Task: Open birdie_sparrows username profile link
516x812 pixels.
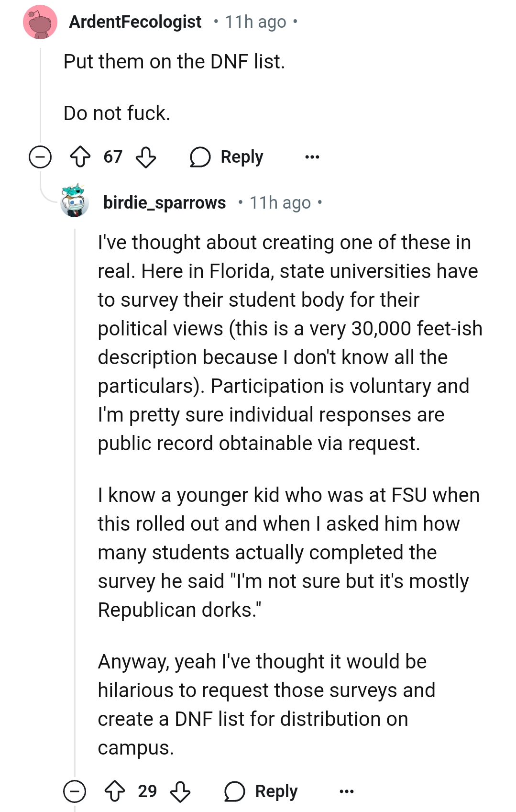Action: 165,203
